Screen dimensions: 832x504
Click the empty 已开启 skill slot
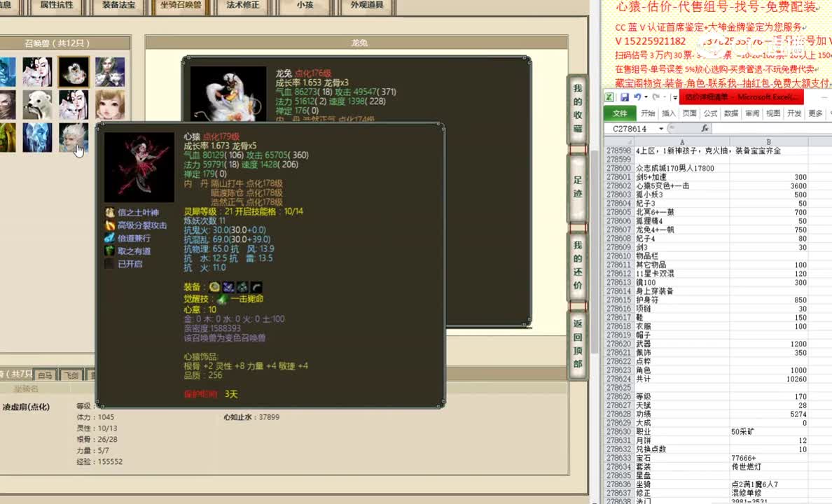(110, 264)
